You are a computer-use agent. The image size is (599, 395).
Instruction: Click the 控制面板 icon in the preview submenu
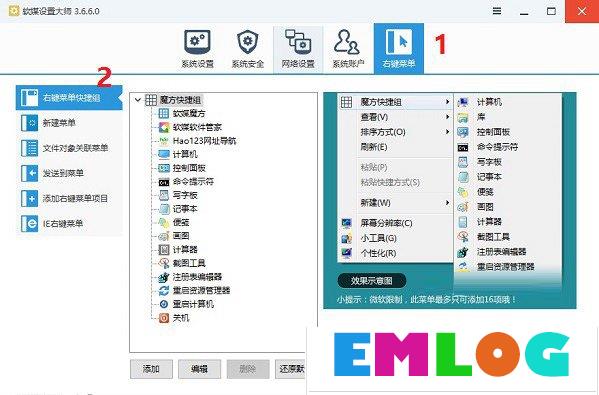[463, 132]
